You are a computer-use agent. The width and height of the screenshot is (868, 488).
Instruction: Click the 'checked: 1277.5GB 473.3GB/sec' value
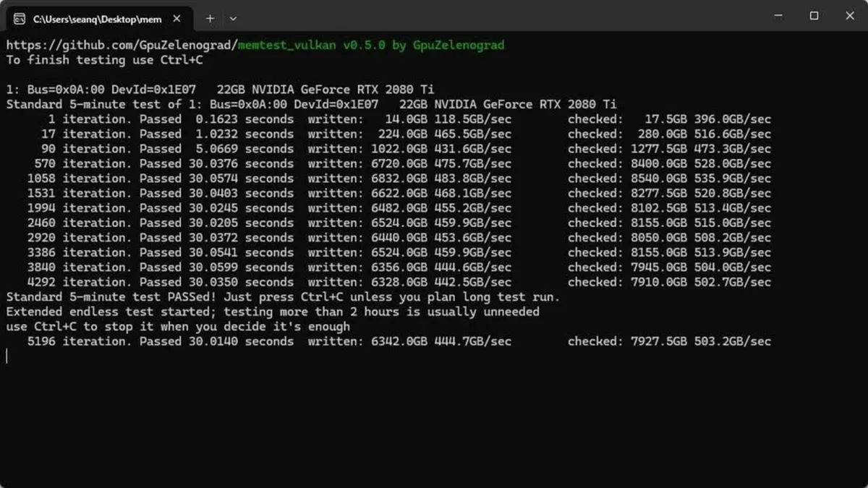[670, 149]
